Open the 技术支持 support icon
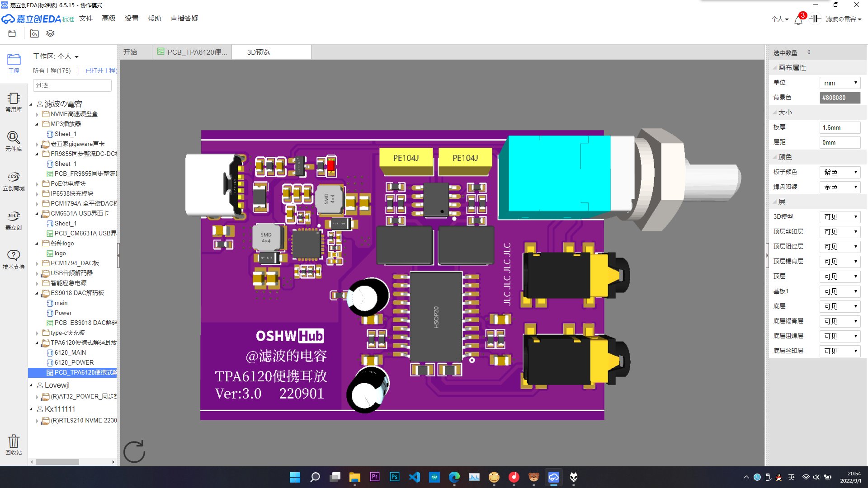 [x=14, y=259]
